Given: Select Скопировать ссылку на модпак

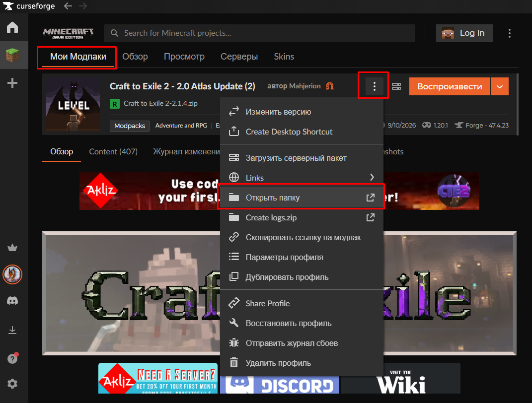Looking at the screenshot, I should pyautogui.click(x=302, y=237).
